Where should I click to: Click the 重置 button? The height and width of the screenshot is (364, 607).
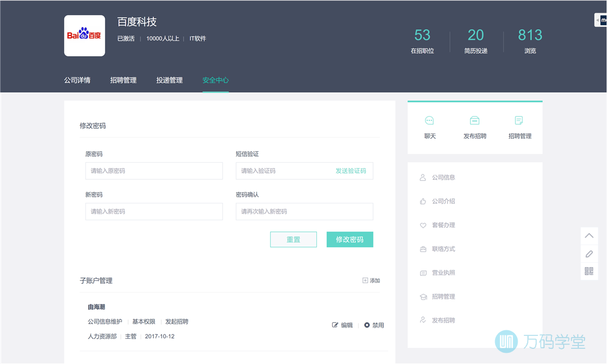pos(293,239)
